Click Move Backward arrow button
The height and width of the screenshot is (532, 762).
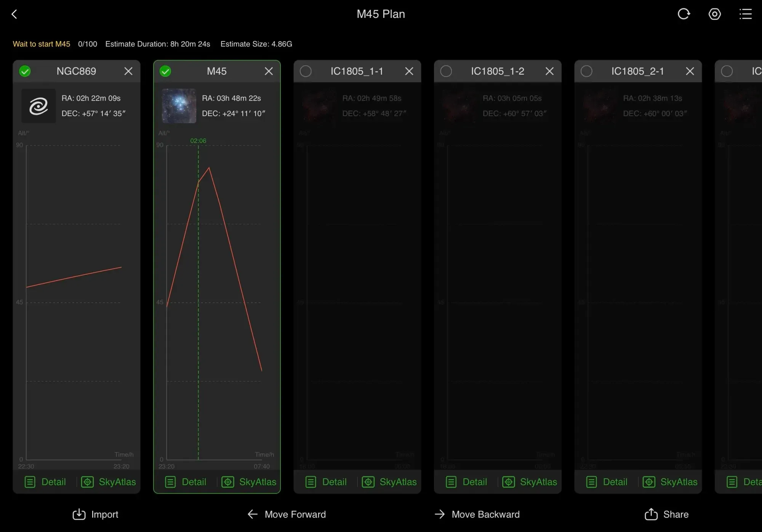(477, 514)
